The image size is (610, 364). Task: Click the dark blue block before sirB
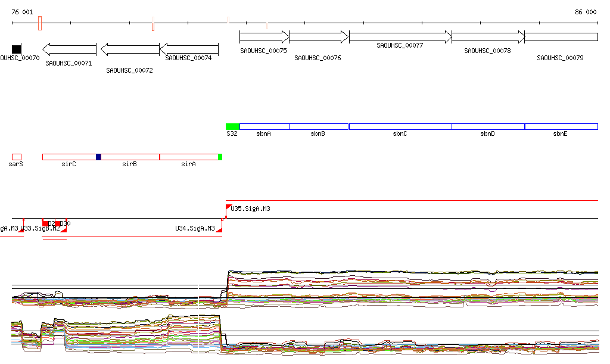98,157
